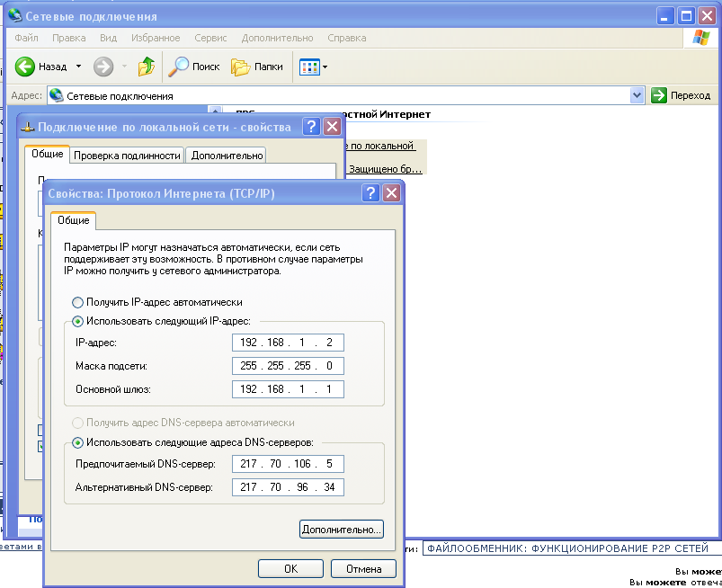The width and height of the screenshot is (722, 588).
Task: Confirm the TCP/IP settings with OK
Action: [x=290, y=569]
